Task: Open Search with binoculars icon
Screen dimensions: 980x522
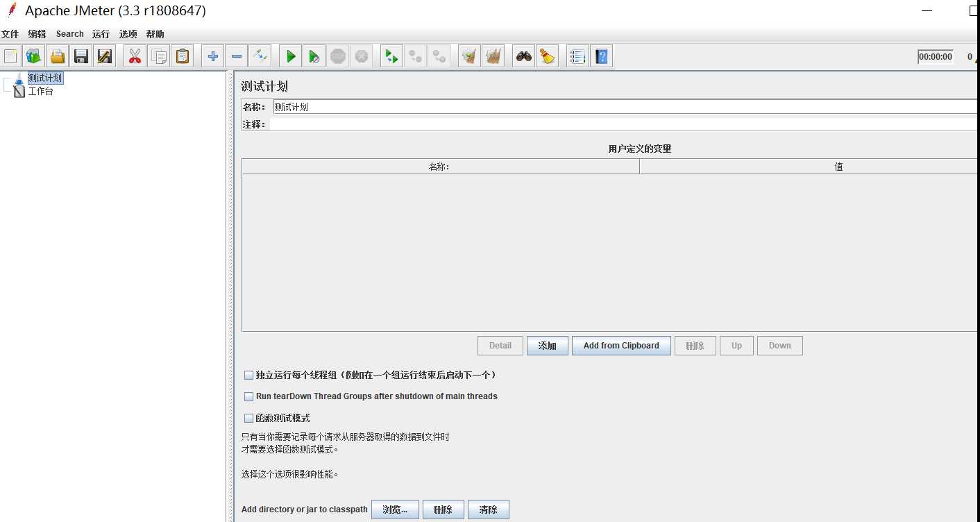Action: pos(524,56)
